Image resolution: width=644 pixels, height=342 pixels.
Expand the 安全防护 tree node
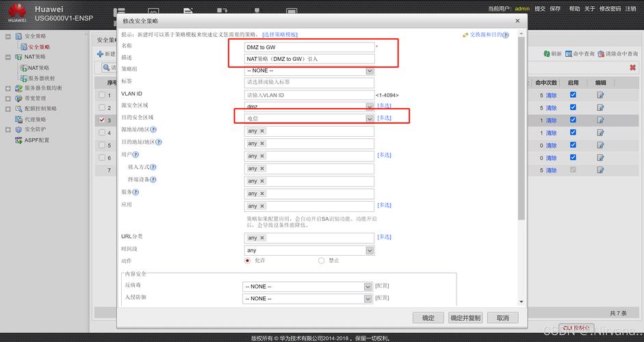8,130
